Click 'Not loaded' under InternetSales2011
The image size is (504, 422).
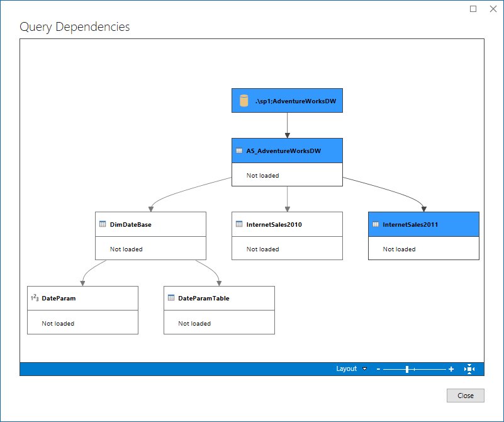pyautogui.click(x=399, y=249)
